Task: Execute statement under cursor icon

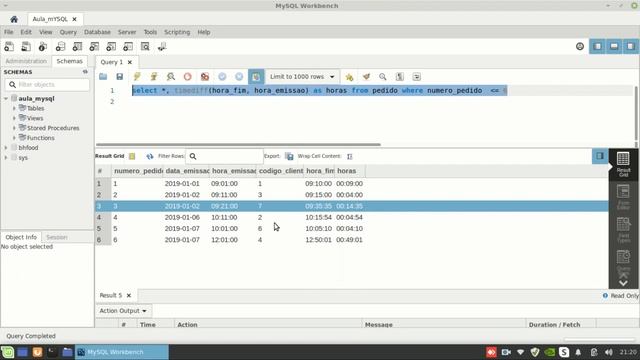Action: (x=154, y=77)
